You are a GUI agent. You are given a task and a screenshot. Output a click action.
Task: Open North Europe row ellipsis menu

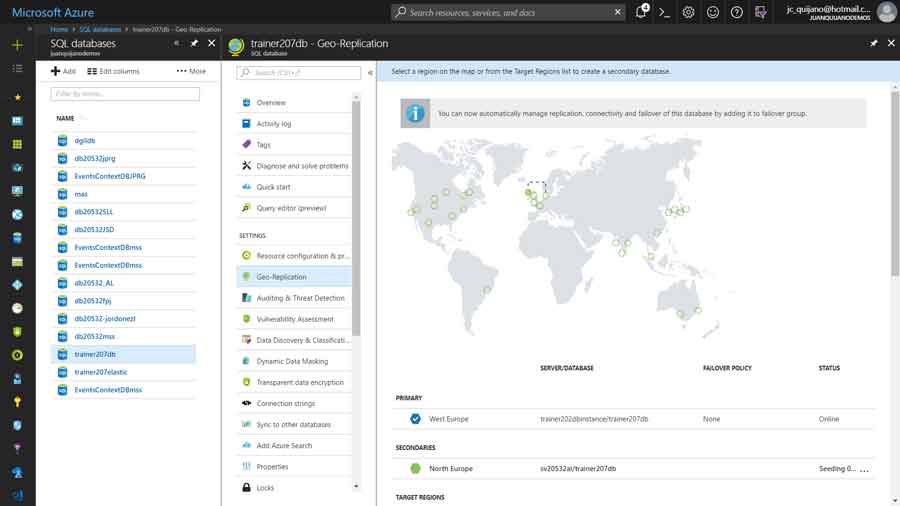[x=864, y=469]
